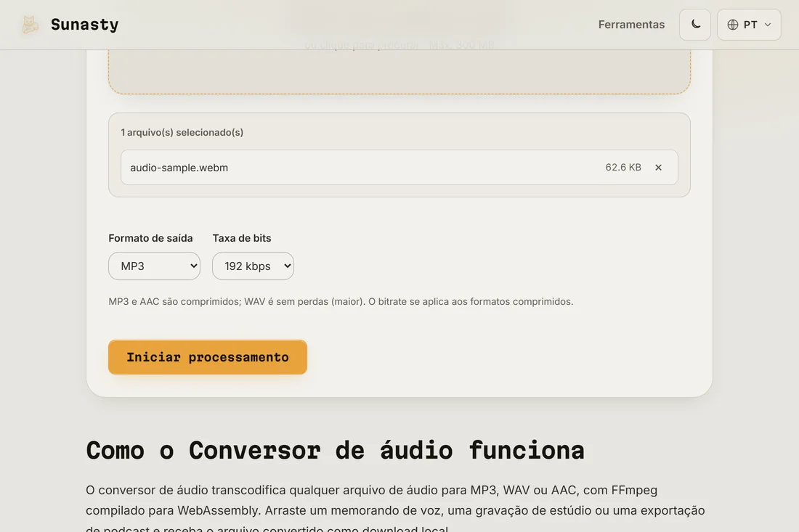Click the Sunasty cat logo icon
The width and height of the screenshot is (799, 532).
tap(30, 25)
